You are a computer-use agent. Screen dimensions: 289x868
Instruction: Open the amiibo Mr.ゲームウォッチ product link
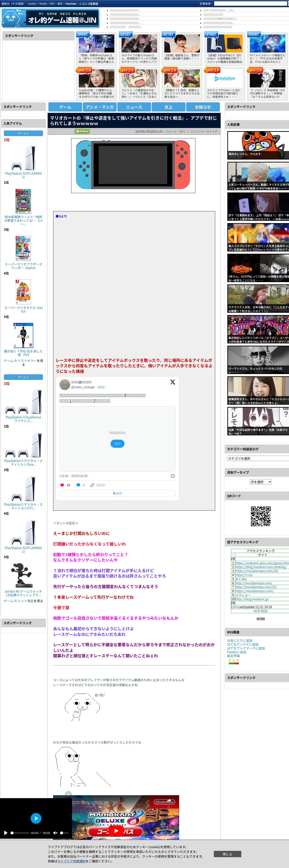[23, 593]
